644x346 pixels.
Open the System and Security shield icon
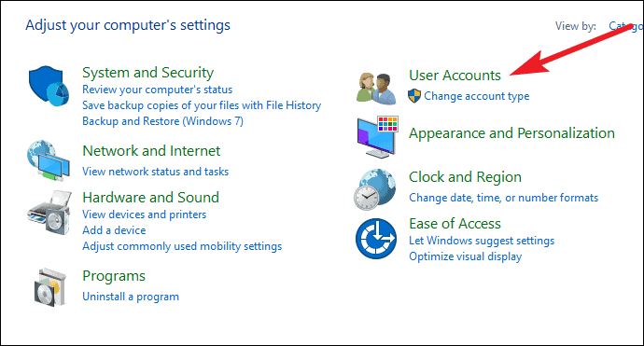pyautogui.click(x=49, y=86)
